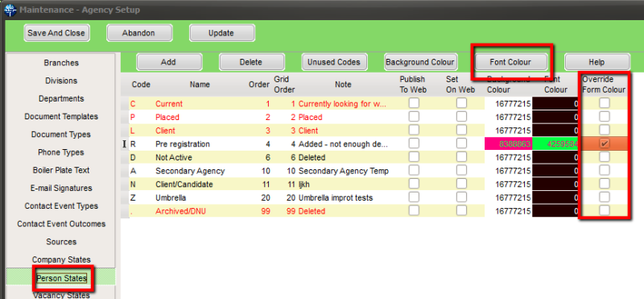Image resolution: width=644 pixels, height=299 pixels.
Task: Show Unused Codes
Action: point(334,62)
